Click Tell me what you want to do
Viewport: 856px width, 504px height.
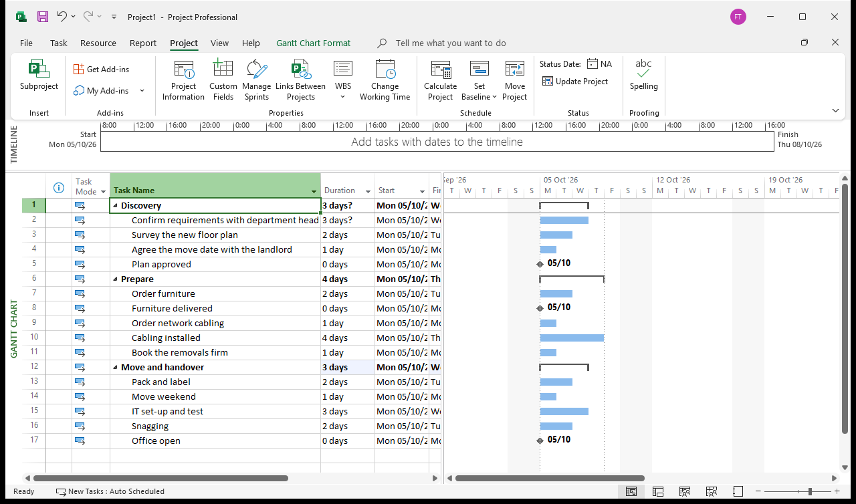click(451, 43)
